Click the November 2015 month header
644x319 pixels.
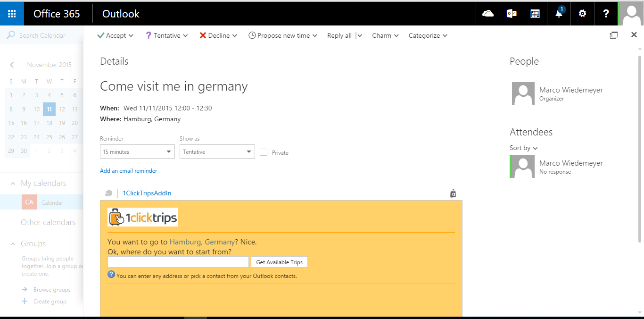pos(50,65)
